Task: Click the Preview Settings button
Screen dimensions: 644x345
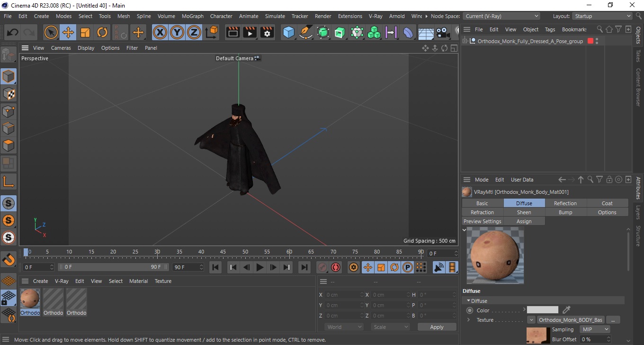Action: pos(482,221)
